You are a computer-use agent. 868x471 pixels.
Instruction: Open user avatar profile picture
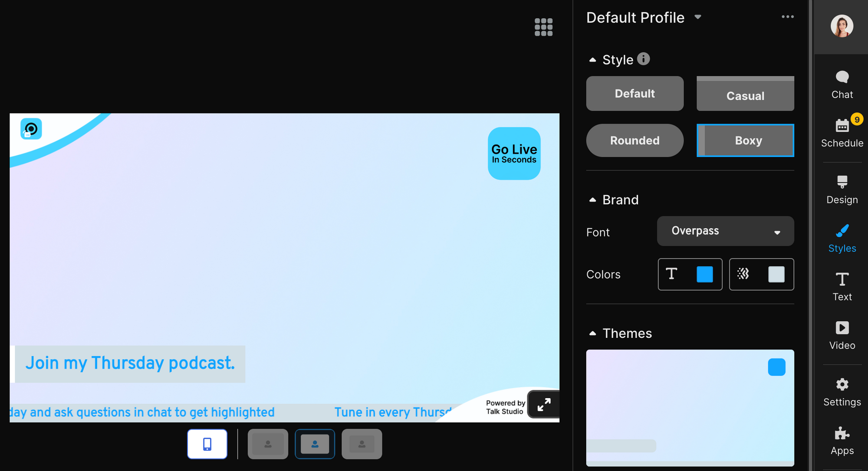point(842,26)
